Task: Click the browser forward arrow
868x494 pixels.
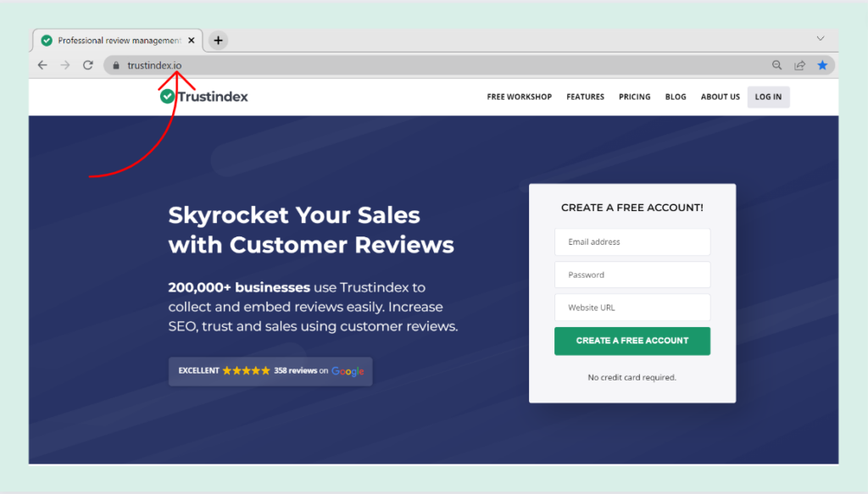Action: [65, 65]
